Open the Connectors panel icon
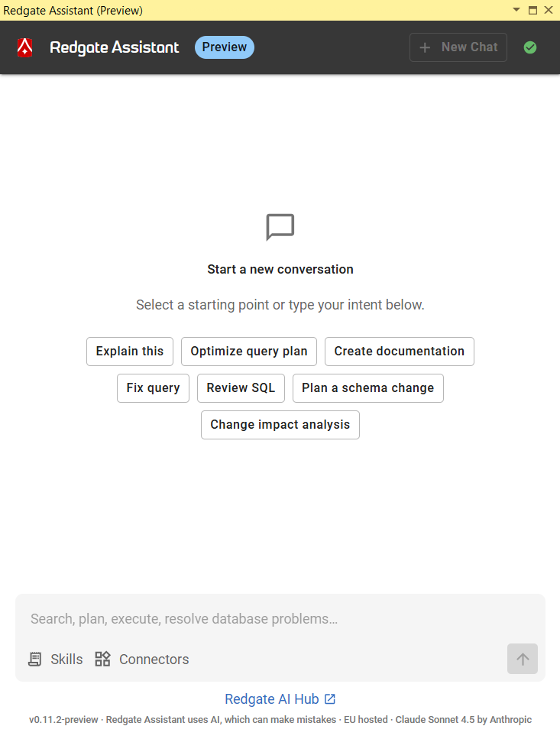 click(102, 659)
